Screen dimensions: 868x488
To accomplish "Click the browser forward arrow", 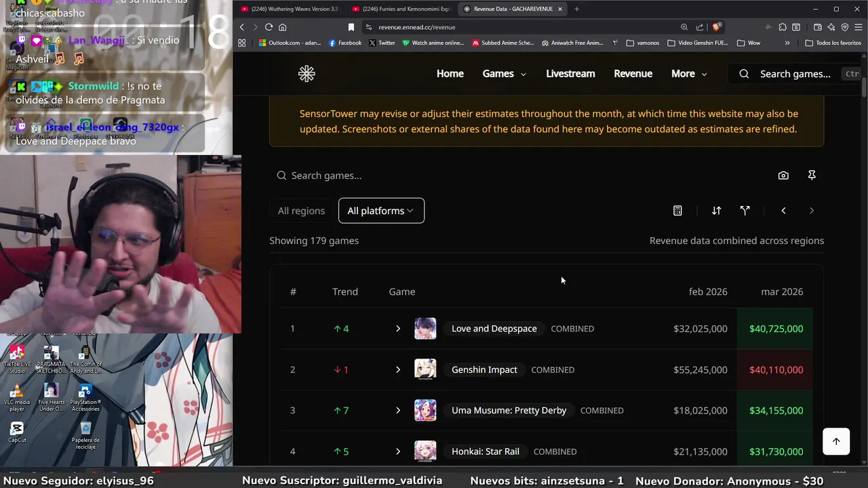I will pos(255,27).
